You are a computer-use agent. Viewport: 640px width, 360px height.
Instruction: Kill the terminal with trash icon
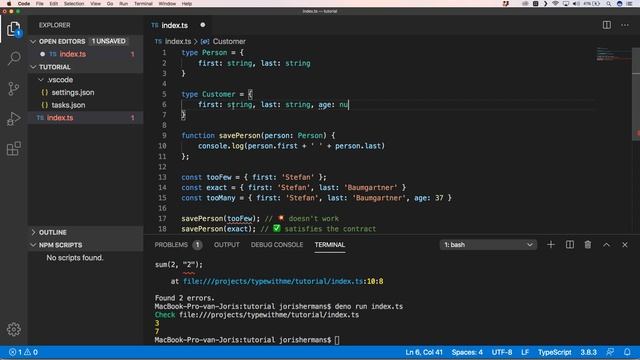coord(588,244)
